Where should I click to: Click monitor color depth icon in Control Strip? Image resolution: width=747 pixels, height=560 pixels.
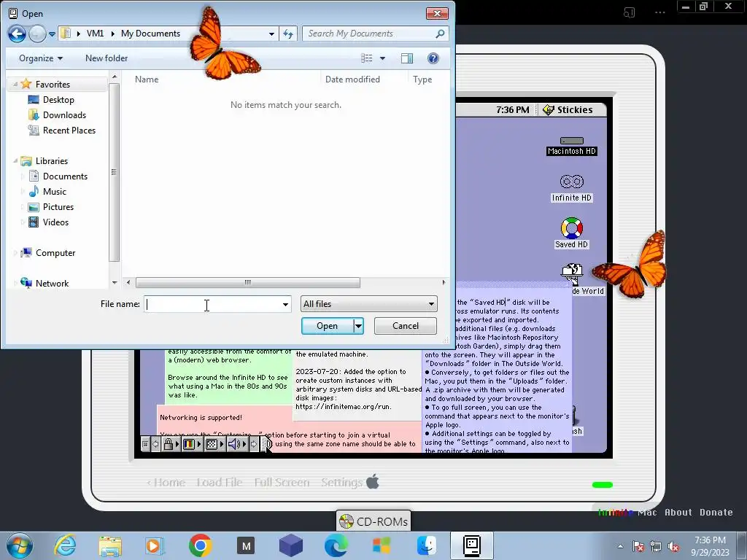189,444
